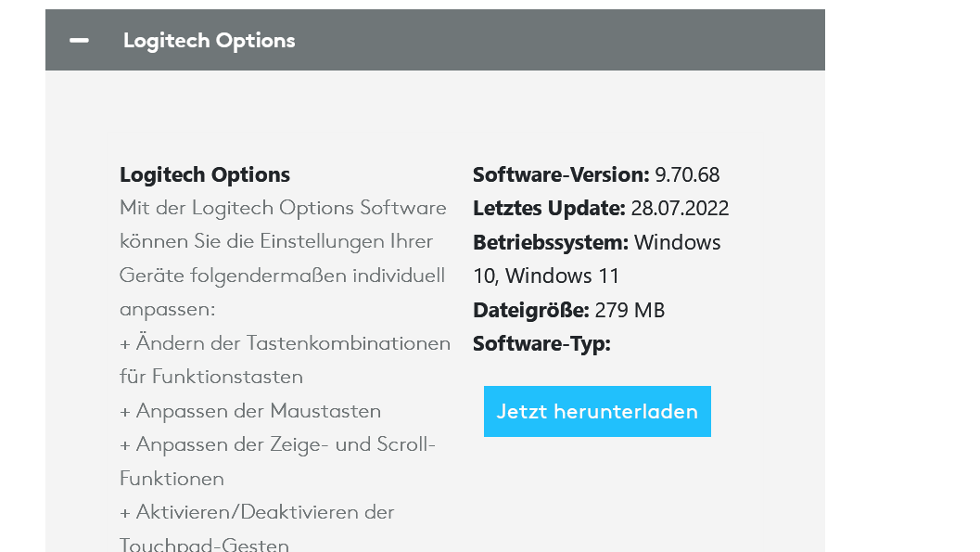This screenshot has height=552, width=980.
Task: Select the version number 9.70.68
Action: (687, 174)
